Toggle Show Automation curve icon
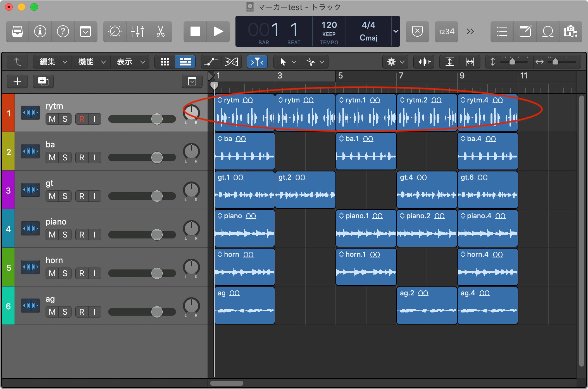 pos(211,62)
